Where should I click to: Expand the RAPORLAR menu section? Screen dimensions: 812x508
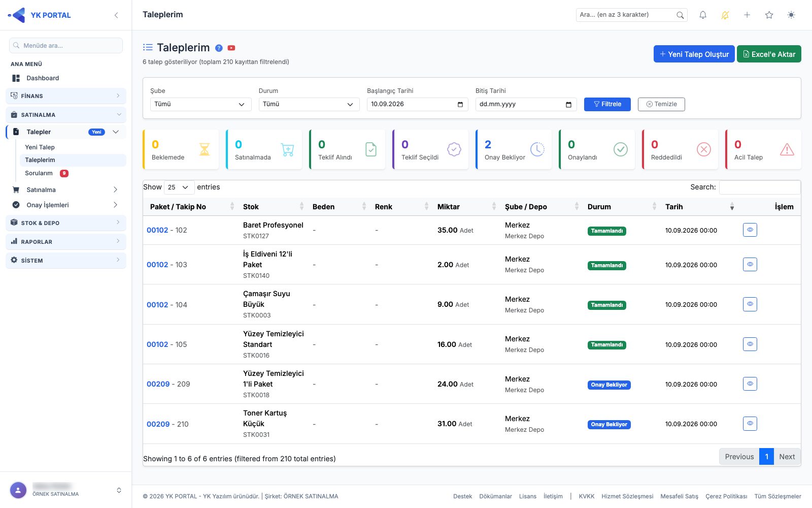pyautogui.click(x=66, y=242)
